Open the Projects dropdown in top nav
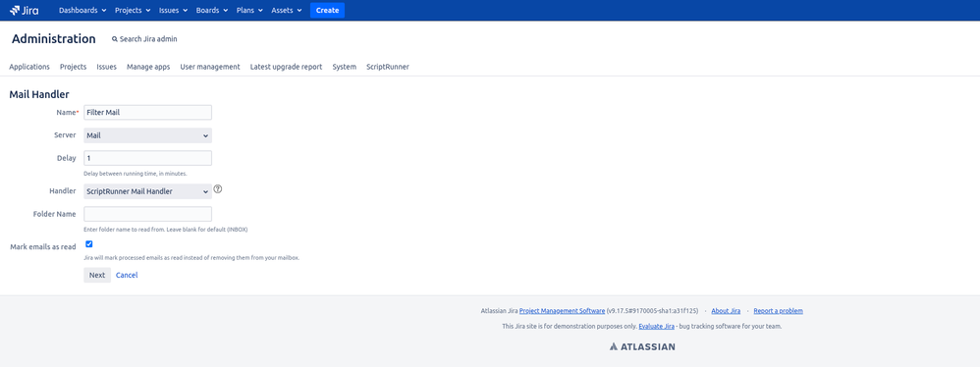The image size is (980, 367). pos(133,10)
